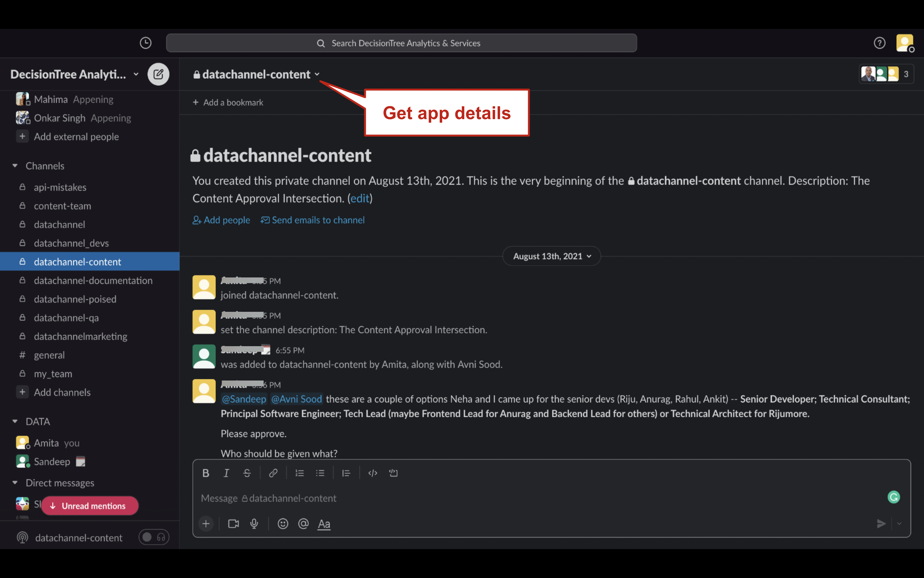This screenshot has width=924, height=578.
Task: Toggle strikethrough formatting
Action: [247, 473]
